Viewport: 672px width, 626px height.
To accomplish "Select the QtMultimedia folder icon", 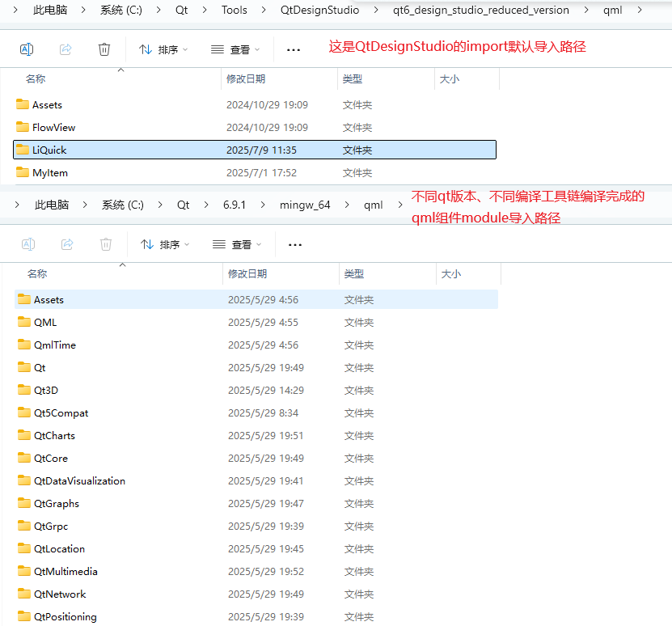I will click(24, 571).
